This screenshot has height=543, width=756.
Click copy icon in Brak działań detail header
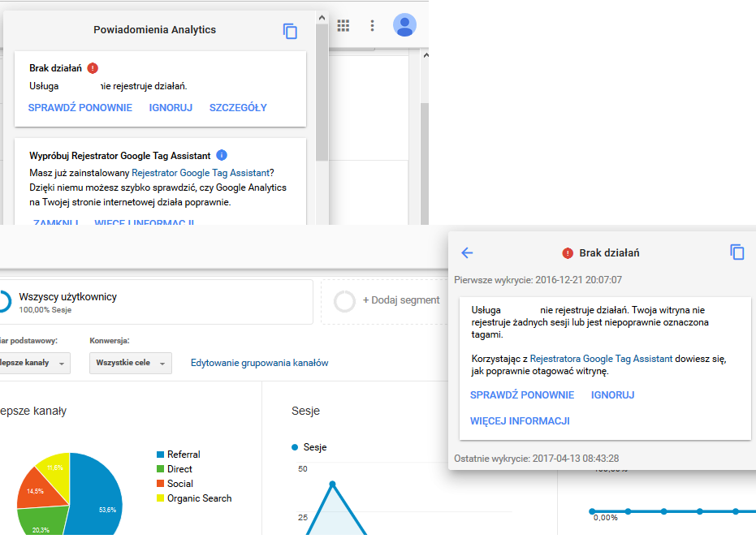[x=737, y=252]
